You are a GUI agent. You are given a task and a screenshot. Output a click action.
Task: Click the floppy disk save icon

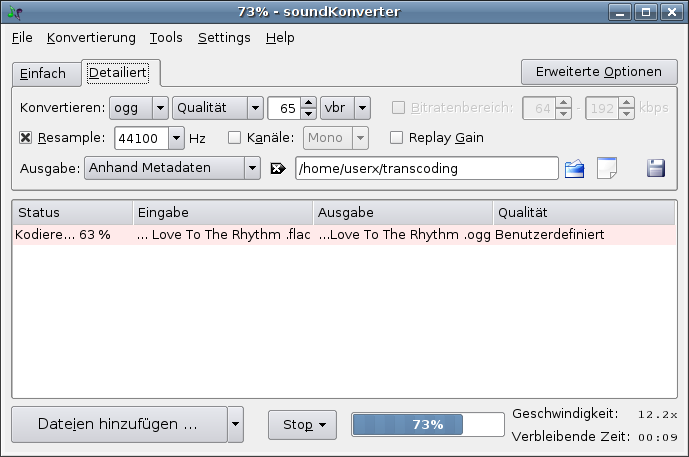[x=656, y=168]
